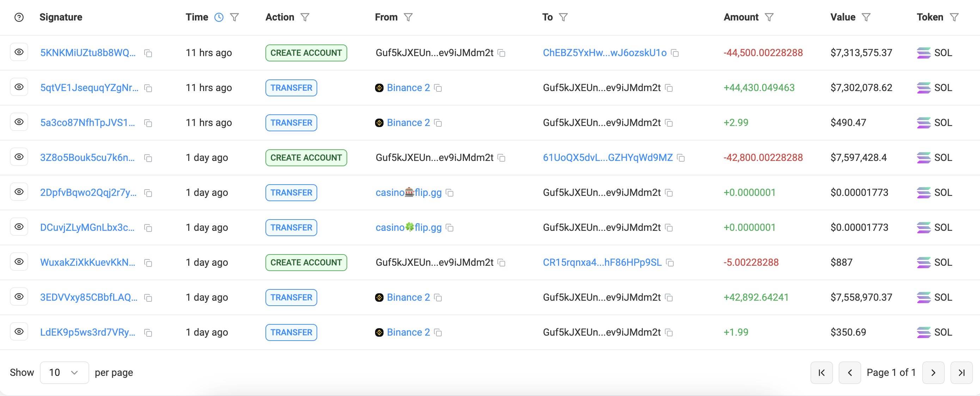980x396 pixels.
Task: Open the rows per page dropdown
Action: click(x=64, y=372)
